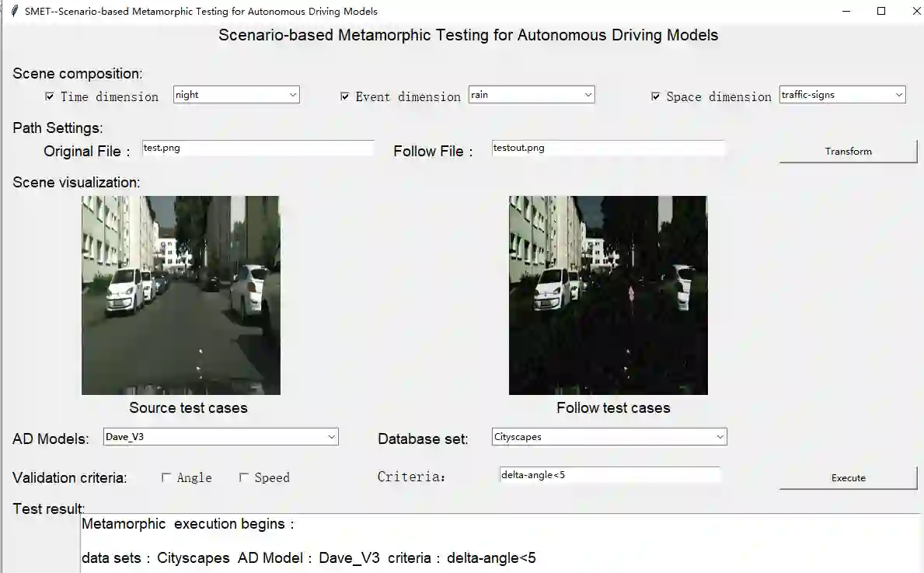The width and height of the screenshot is (924, 573).
Task: Click the 'Test result:' label
Action: coord(48,508)
